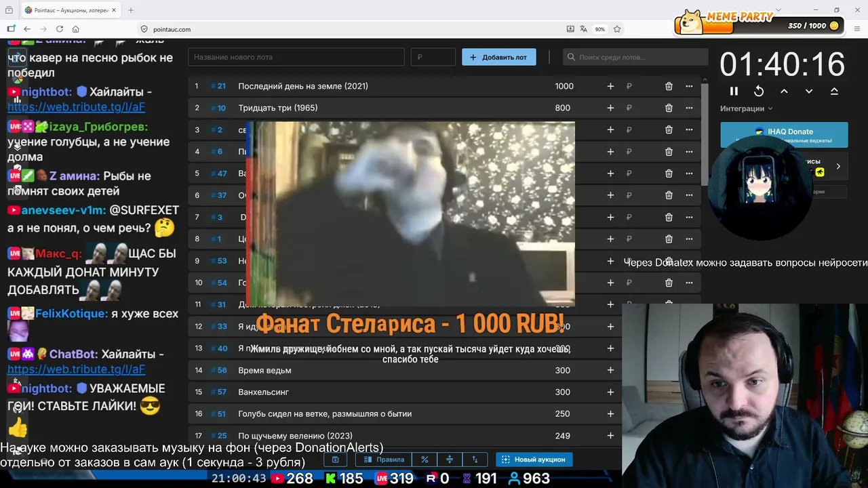Viewport: 868px width, 488px height.
Task: Open the chevron arrow under IHAQ Donate
Action: (x=838, y=166)
